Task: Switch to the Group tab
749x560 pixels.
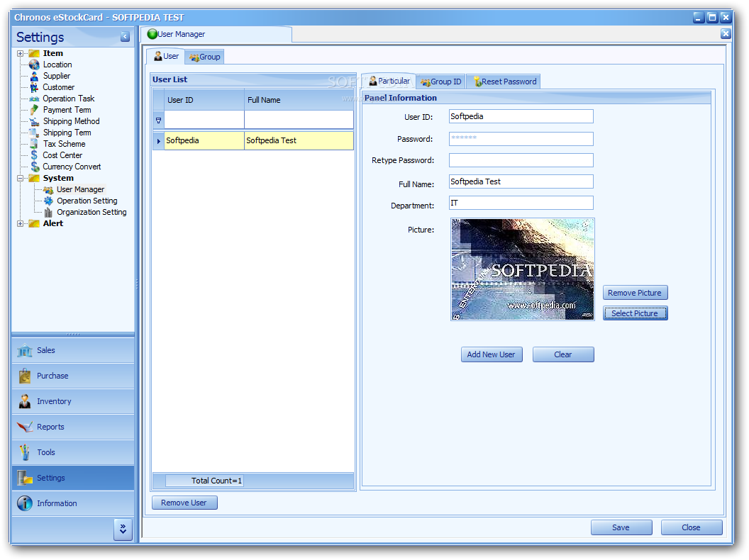Action: (x=204, y=57)
